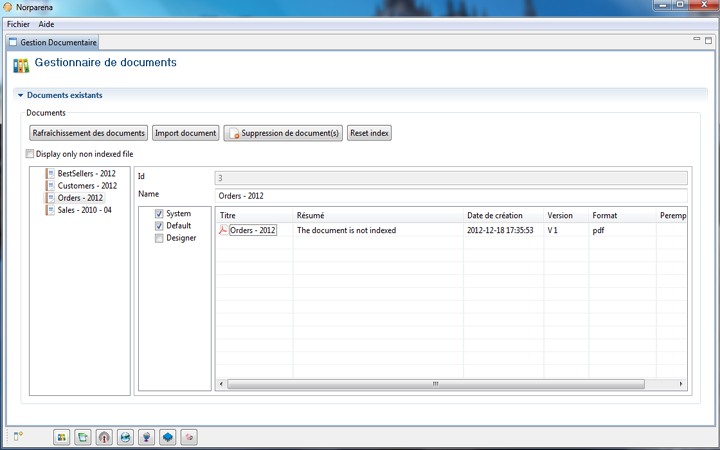
Task: Click the green document icon in bottom toolbar
Action: 83,437
